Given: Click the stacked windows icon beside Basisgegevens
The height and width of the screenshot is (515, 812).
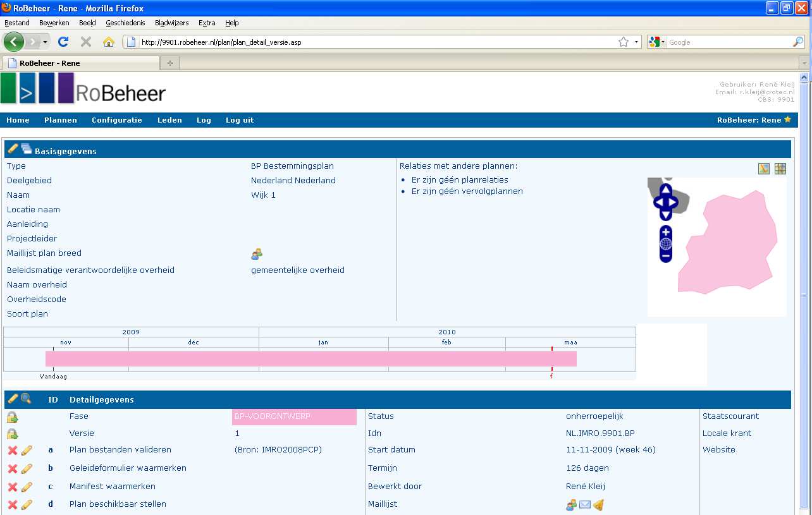Looking at the screenshot, I should tap(27, 149).
